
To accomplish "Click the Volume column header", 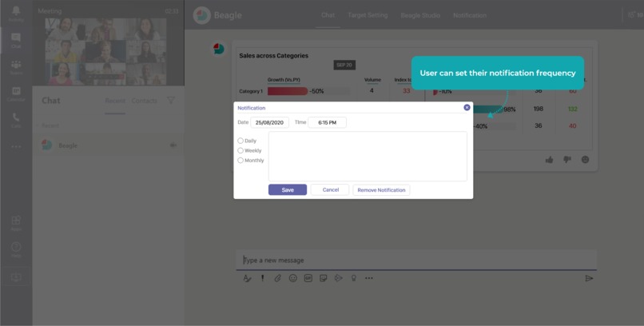I will pos(372,80).
